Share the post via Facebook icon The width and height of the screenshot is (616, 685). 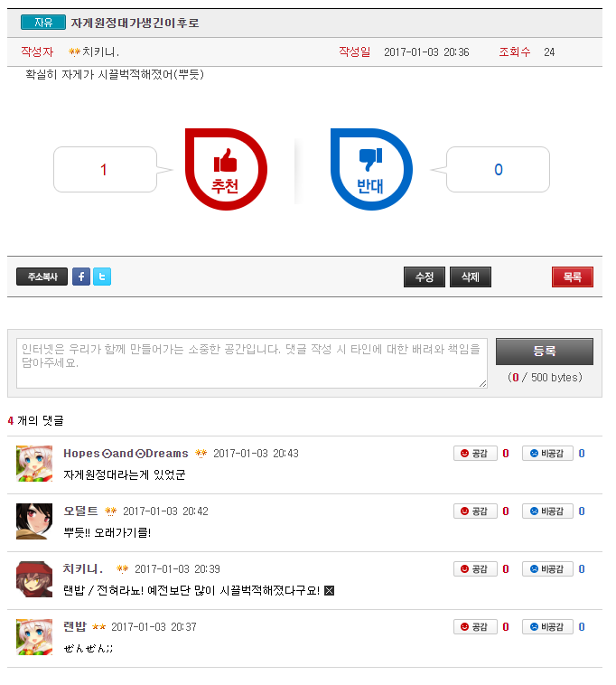tap(81, 277)
